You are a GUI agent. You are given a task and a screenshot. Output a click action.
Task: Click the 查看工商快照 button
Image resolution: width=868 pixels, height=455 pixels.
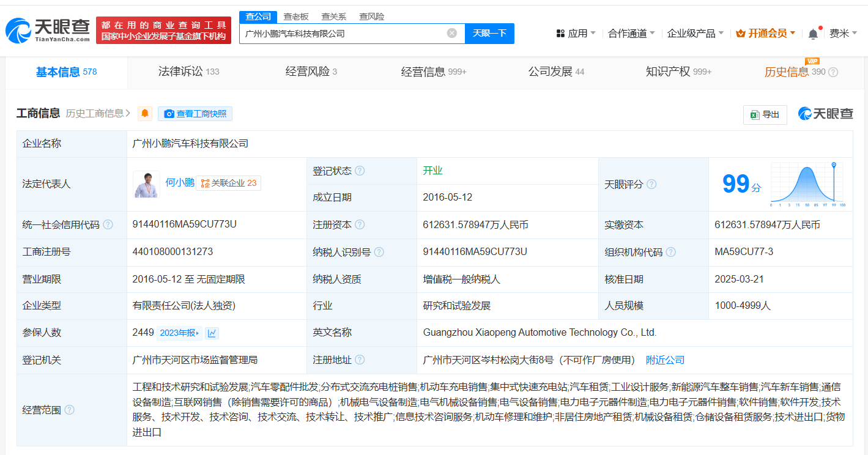click(195, 114)
